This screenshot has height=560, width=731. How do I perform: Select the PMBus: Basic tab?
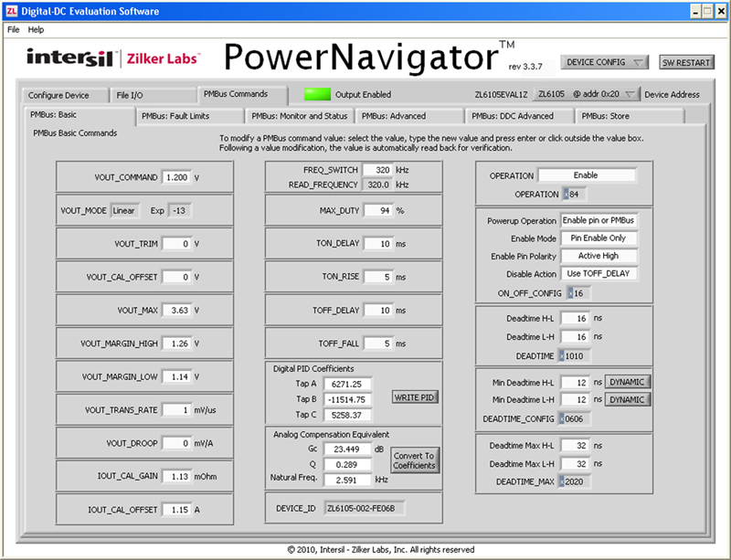click(x=79, y=115)
